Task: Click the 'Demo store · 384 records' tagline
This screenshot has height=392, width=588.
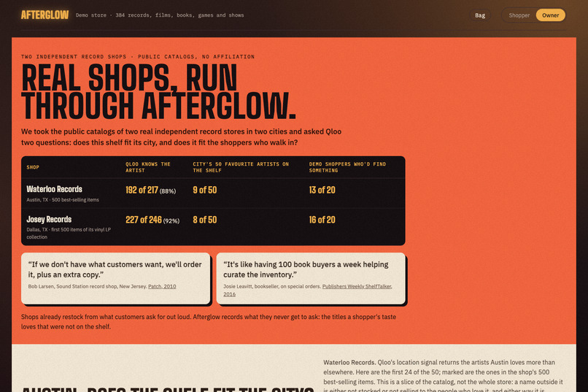Action: pyautogui.click(x=160, y=15)
